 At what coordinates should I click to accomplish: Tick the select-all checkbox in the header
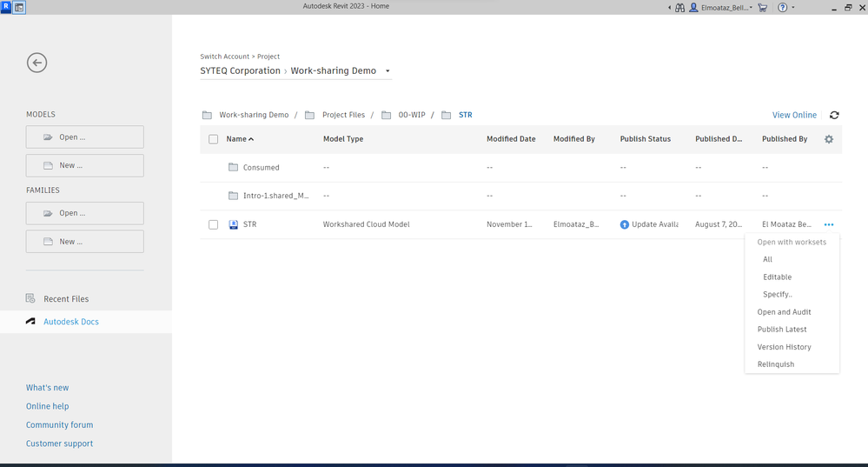point(213,139)
